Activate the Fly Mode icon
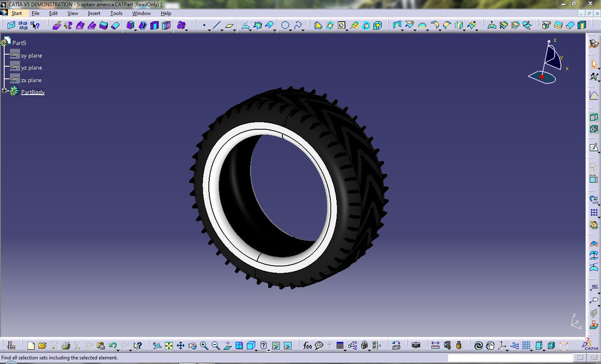 coord(157,345)
